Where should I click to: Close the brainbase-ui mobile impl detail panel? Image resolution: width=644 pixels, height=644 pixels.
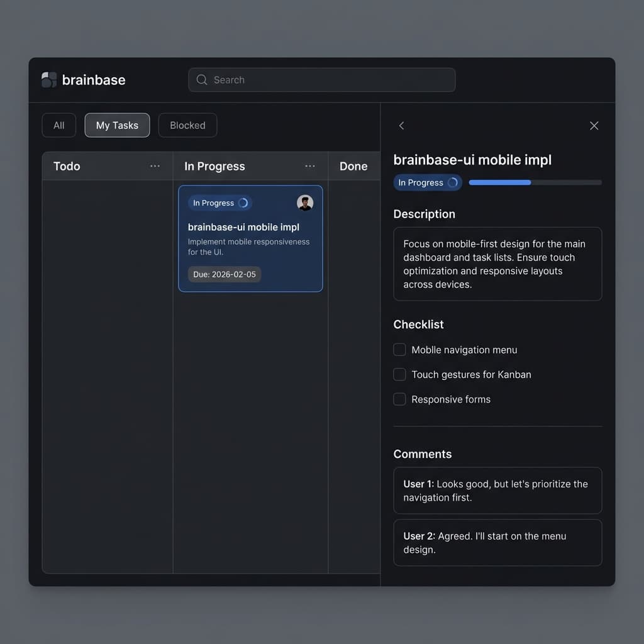tap(594, 126)
